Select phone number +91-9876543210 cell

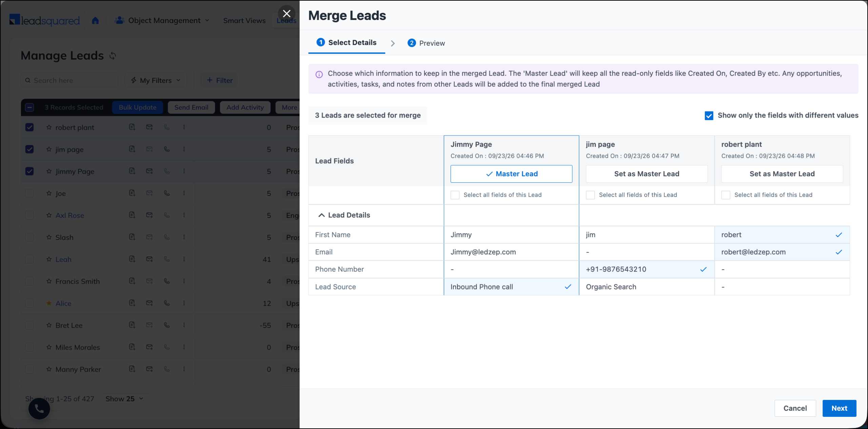click(647, 269)
